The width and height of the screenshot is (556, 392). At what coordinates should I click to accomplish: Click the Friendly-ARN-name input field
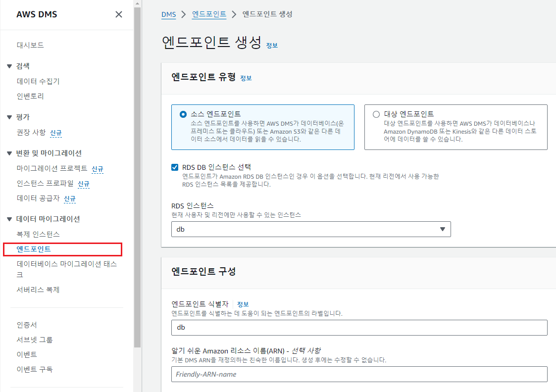coord(359,374)
